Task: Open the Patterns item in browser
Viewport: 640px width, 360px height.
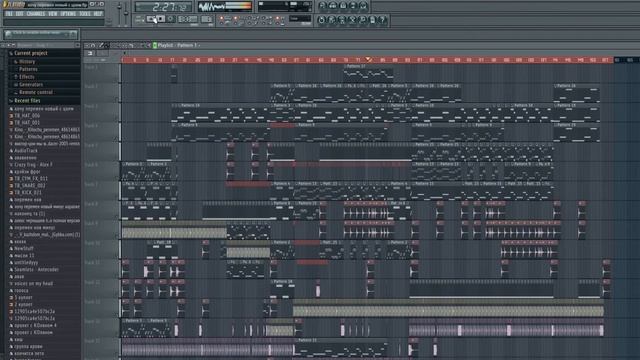Action: [x=28, y=69]
